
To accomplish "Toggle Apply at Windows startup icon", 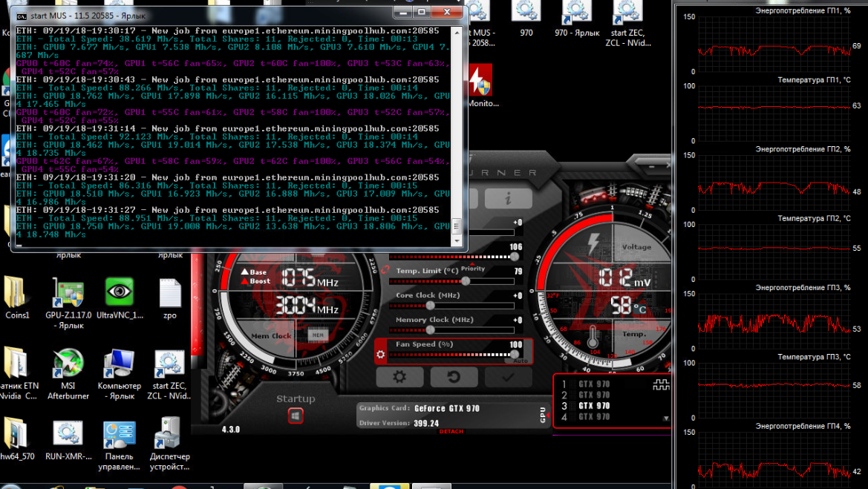I will (296, 416).
